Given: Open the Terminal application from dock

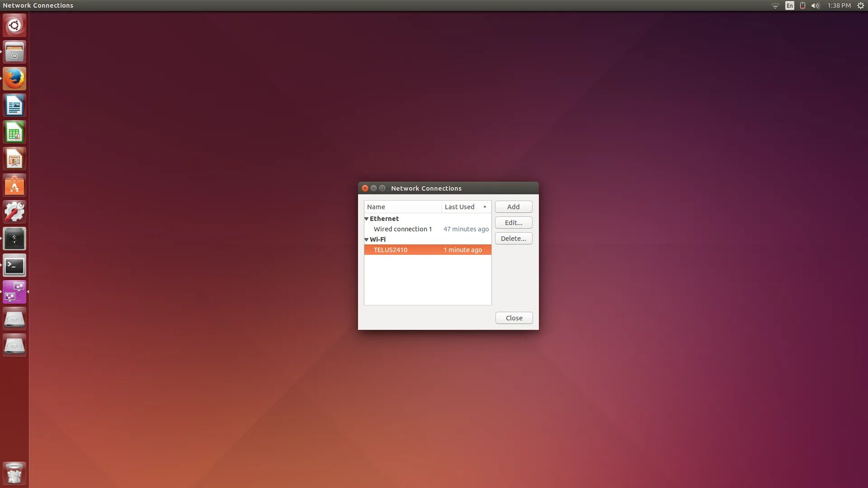Looking at the screenshot, I should (15, 266).
